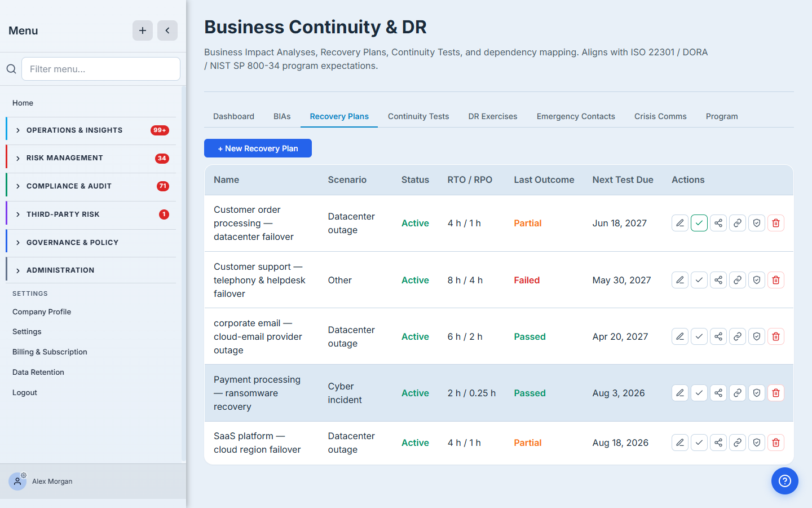Image resolution: width=812 pixels, height=508 pixels.
Task: Click '2 h / 0.25 h' RTO/RPO value
Action: click(x=471, y=393)
